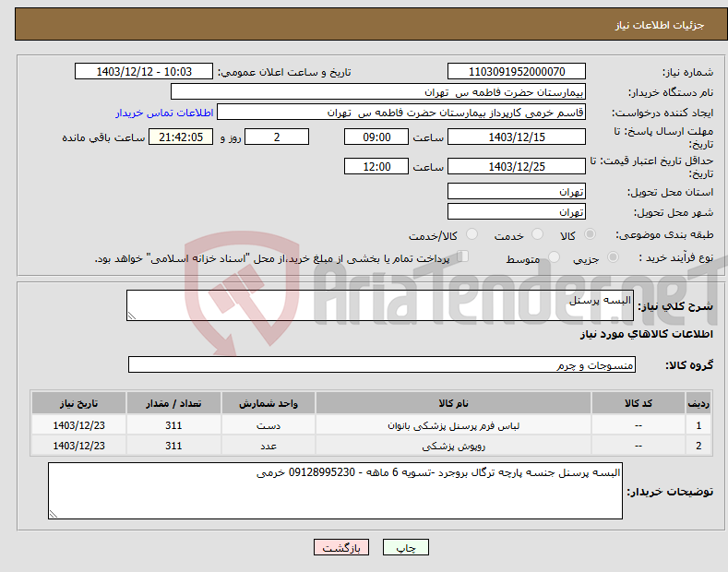Image resolution: width=728 pixels, height=572 pixels.
Task: Click the نام کالا column header
Action: [x=453, y=403]
